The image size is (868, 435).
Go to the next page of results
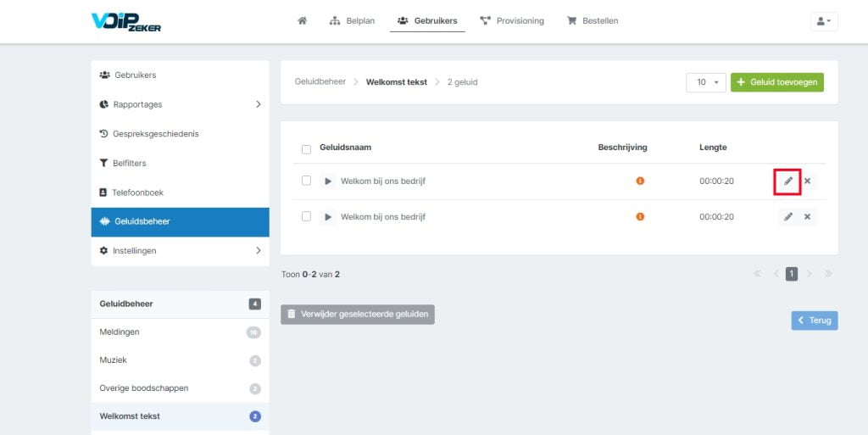810,273
